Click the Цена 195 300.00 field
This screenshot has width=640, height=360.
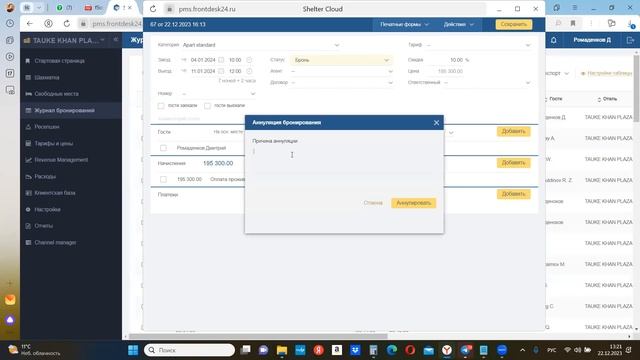(450, 71)
